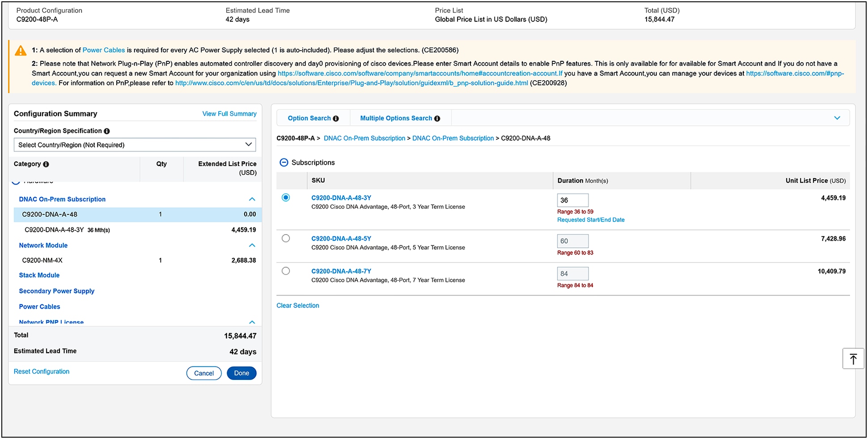Viewport: 868px width, 439px height.
Task: Select the C9200-DNA-A-48-7Y radio button
Action: point(286,271)
